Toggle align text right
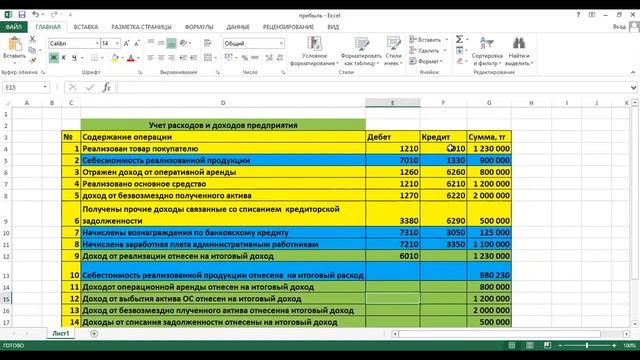The image size is (640, 360). [171, 58]
